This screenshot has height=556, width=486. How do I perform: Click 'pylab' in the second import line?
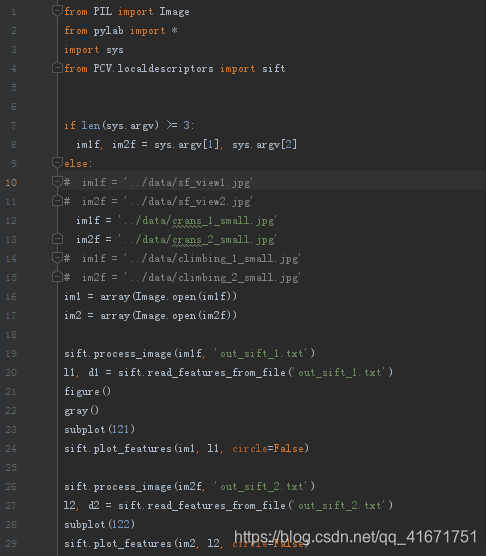108,31
